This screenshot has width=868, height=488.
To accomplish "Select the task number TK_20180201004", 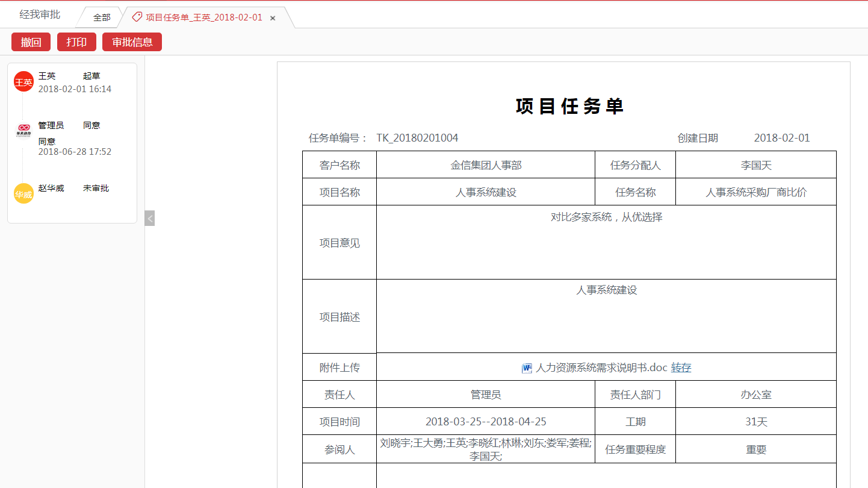I will pyautogui.click(x=418, y=137).
